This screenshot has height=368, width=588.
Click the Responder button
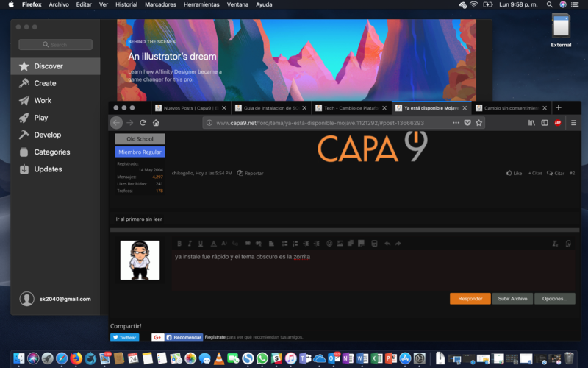coord(470,299)
